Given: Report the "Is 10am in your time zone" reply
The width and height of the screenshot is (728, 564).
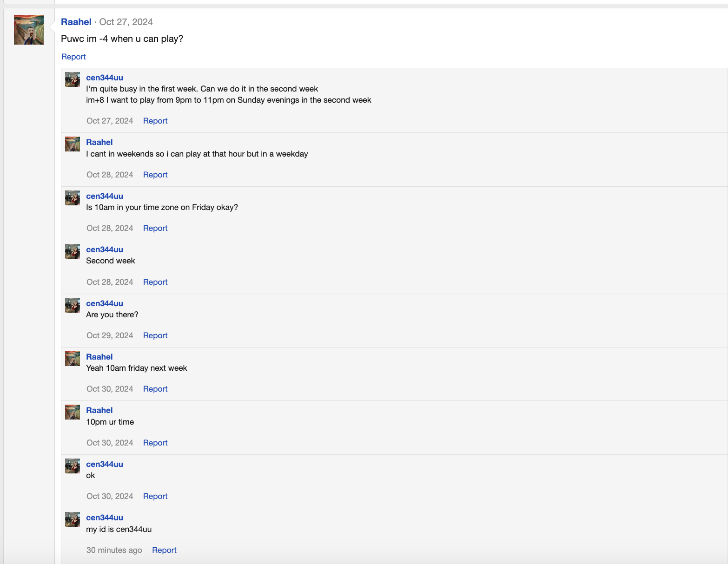Looking at the screenshot, I should [x=155, y=228].
